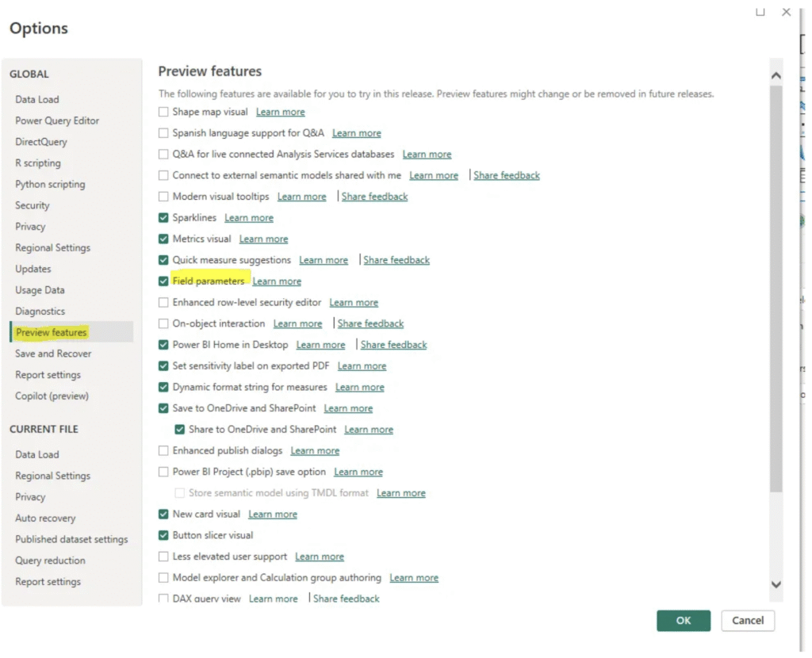This screenshot has height=658, width=812.
Task: Click OK to apply the options
Action: tap(683, 621)
